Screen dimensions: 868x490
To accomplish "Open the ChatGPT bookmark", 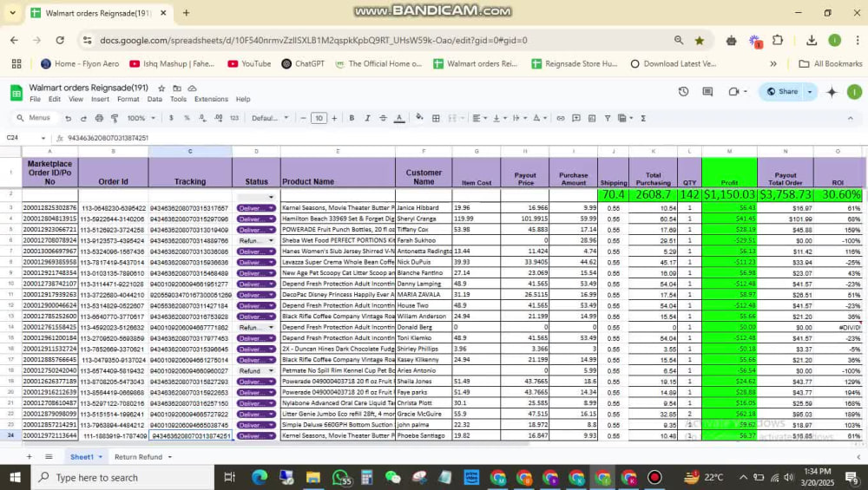I will (303, 63).
